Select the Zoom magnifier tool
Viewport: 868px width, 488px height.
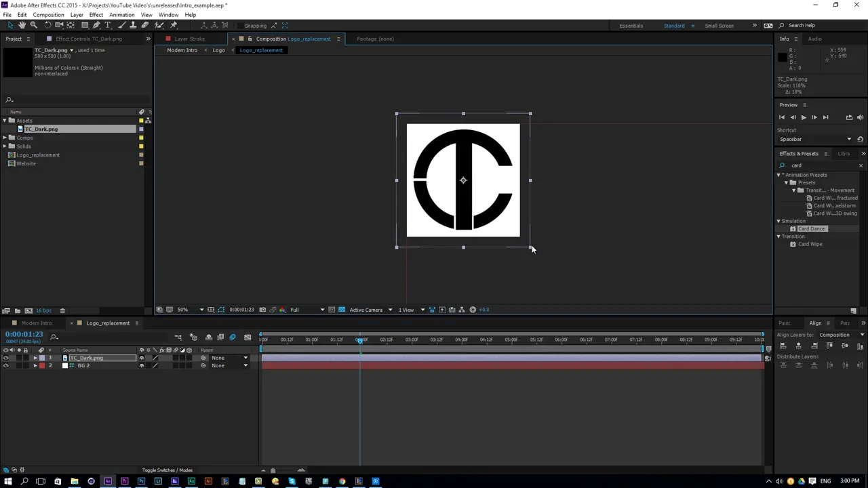pos(33,25)
